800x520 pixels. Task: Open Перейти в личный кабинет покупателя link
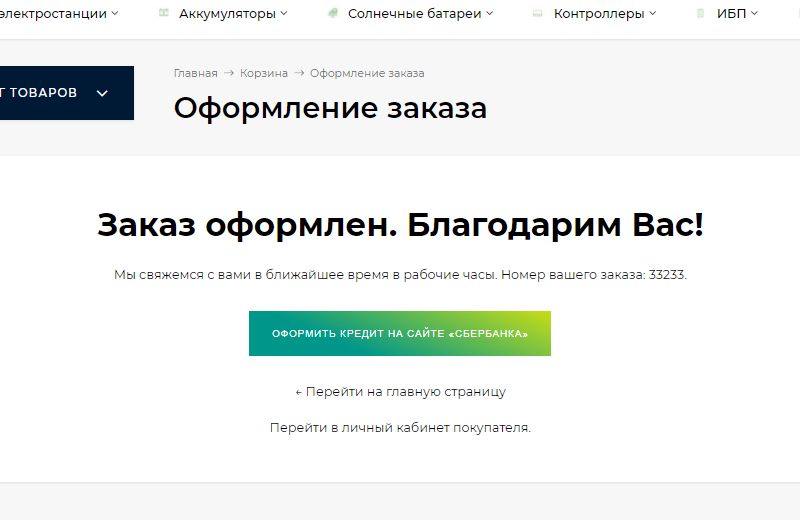tap(400, 428)
